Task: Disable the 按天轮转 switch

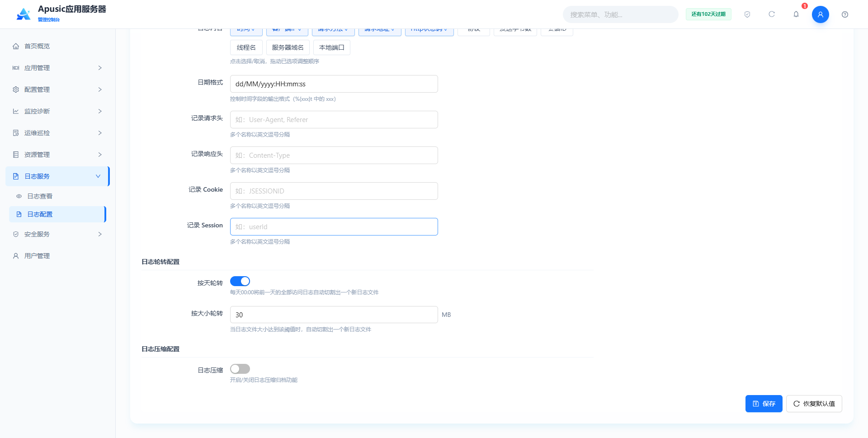Action: (240, 281)
